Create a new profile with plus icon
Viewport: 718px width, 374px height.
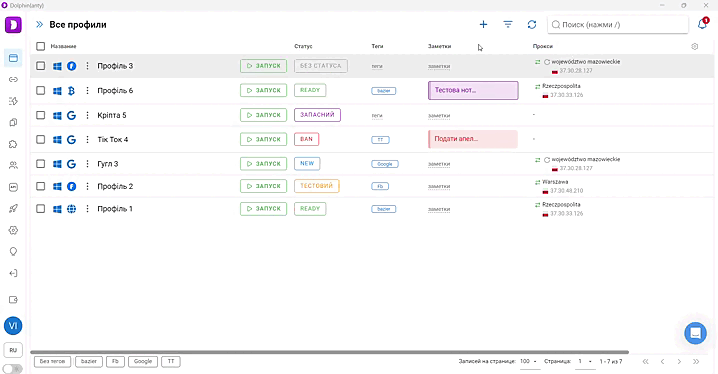click(483, 24)
